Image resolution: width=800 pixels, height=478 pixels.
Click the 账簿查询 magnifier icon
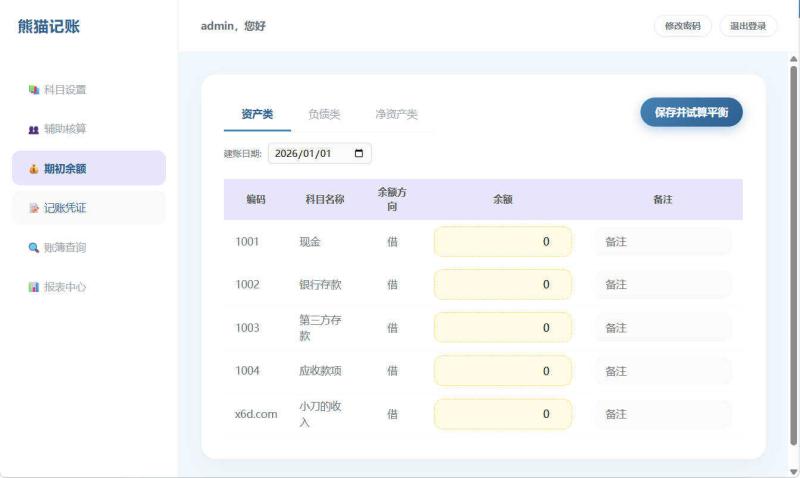34,248
